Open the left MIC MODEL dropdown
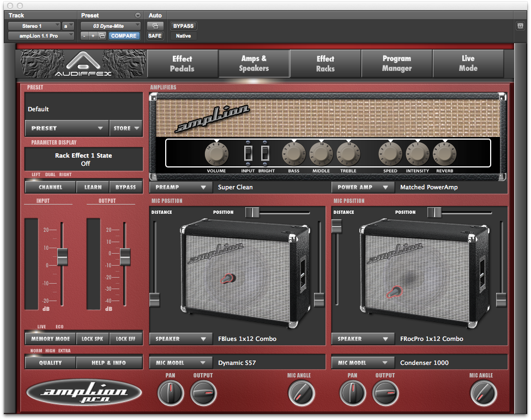This screenshot has width=531, height=420. point(181,363)
